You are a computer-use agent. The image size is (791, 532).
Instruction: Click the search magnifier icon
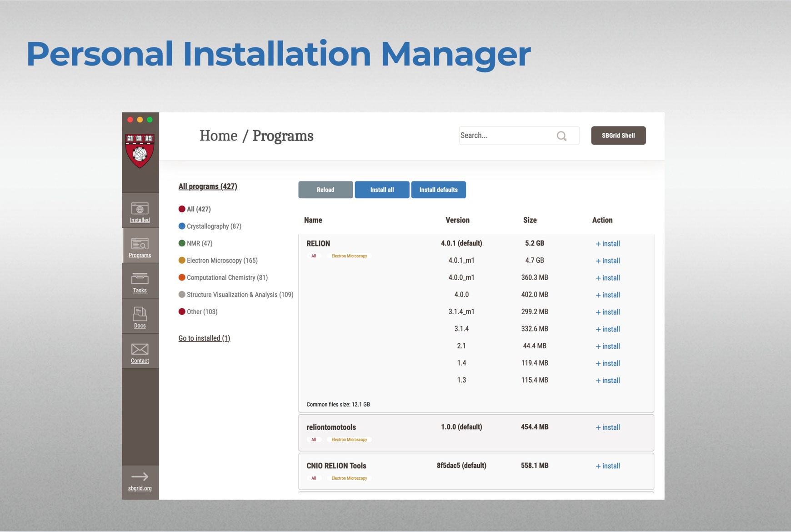561,136
